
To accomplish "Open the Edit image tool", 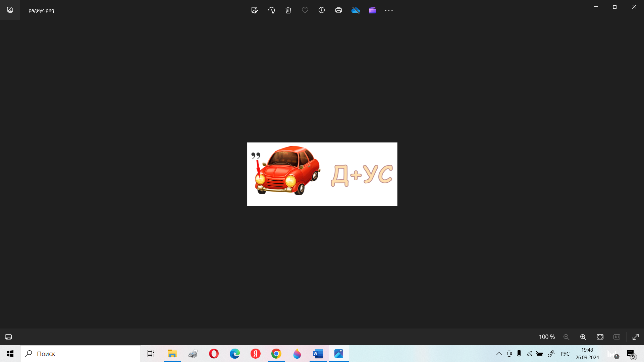I will (255, 10).
